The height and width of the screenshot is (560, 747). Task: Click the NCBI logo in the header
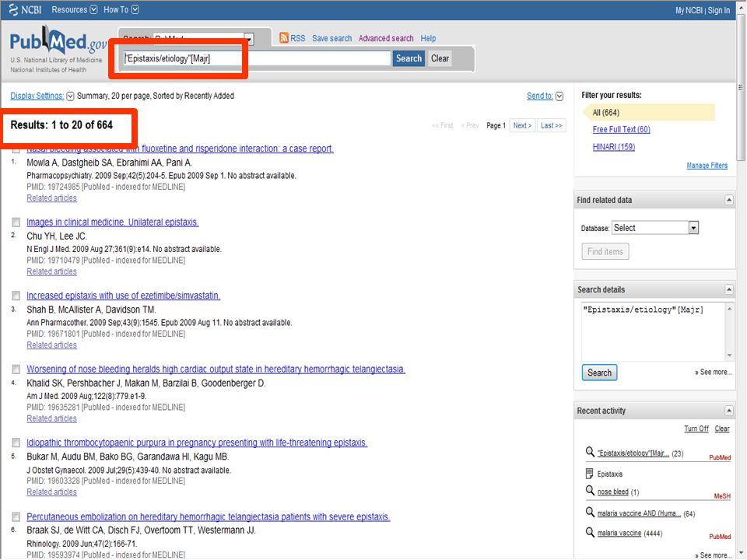[x=25, y=9]
